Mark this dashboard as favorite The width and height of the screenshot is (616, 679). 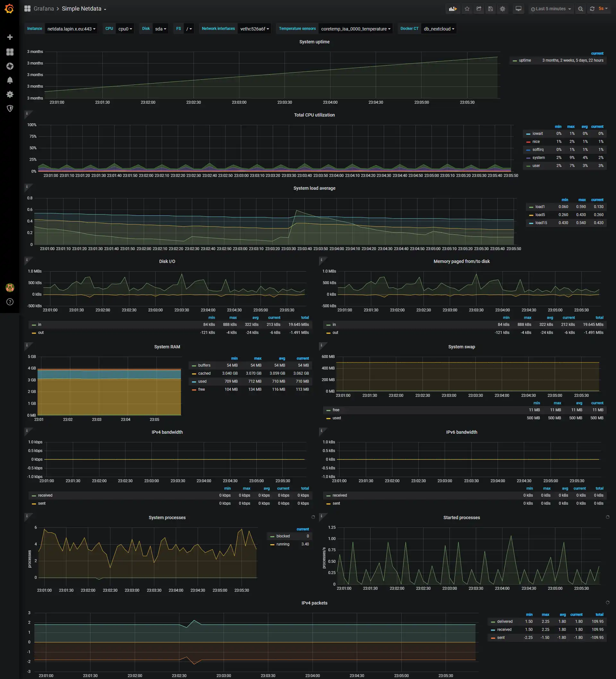tap(467, 8)
